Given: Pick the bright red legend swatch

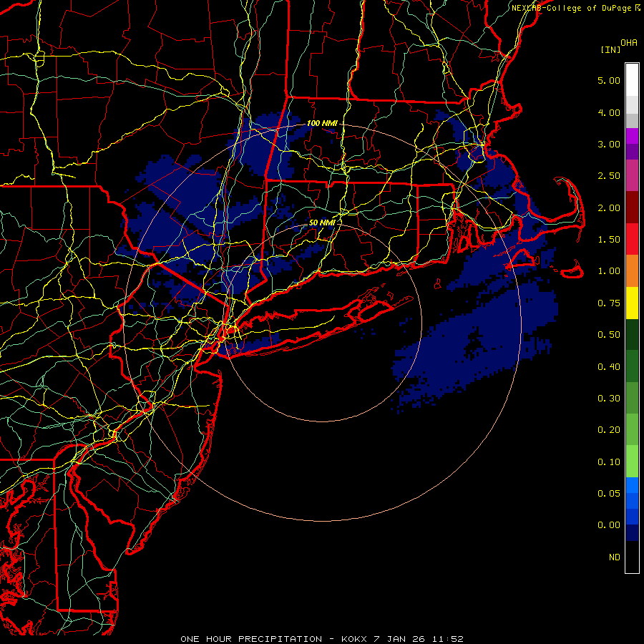Looking at the screenshot, I should click(x=632, y=239).
